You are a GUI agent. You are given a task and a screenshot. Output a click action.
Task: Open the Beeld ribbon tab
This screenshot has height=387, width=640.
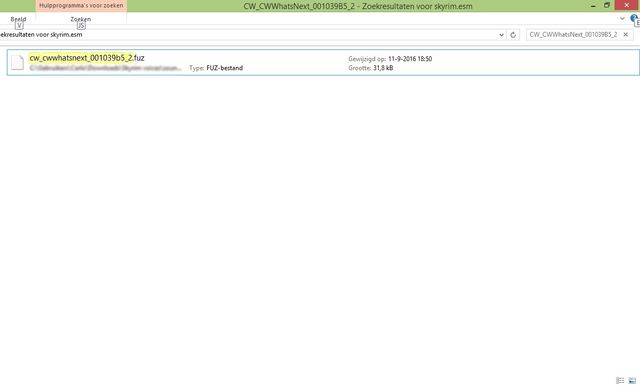pos(18,19)
